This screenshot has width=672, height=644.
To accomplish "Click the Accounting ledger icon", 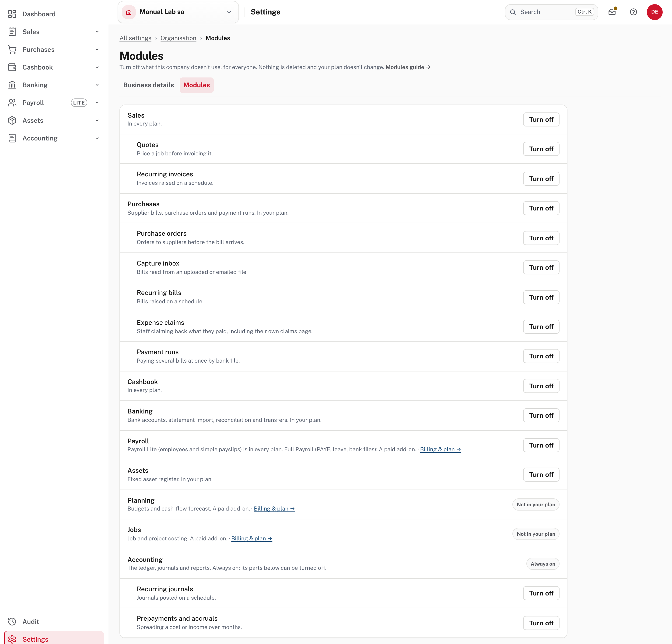I will (12, 138).
